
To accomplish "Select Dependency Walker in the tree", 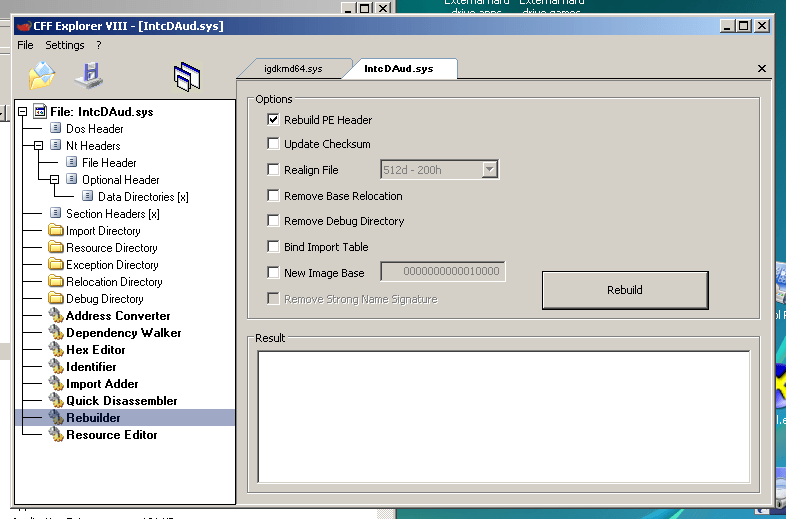I will pyautogui.click(x=123, y=333).
